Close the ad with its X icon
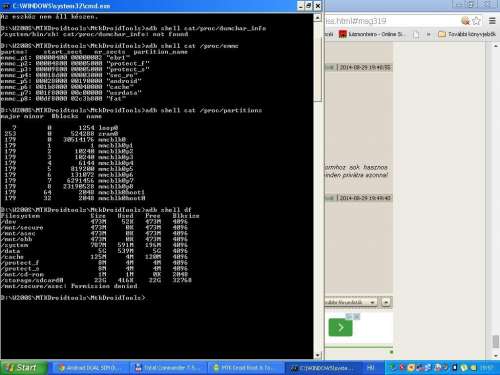The width and height of the screenshot is (500, 375). pos(357,316)
